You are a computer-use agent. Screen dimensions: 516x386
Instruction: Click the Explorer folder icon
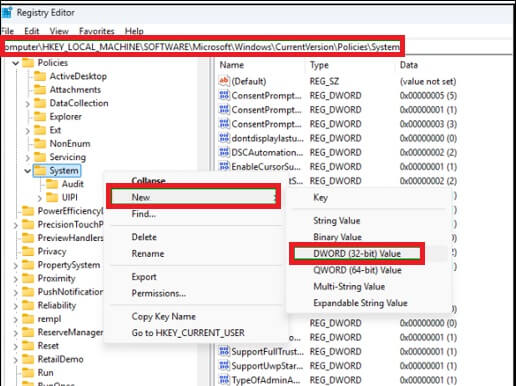[40, 117]
